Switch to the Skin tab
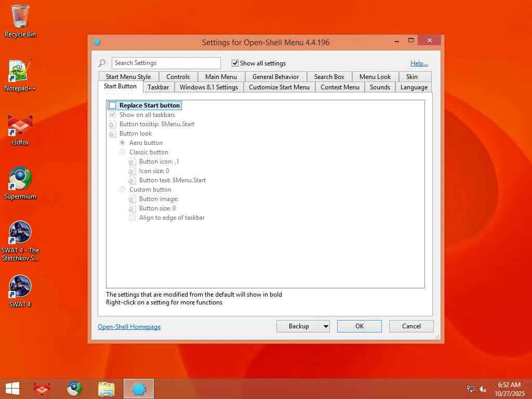The height and width of the screenshot is (399, 532). point(412,77)
